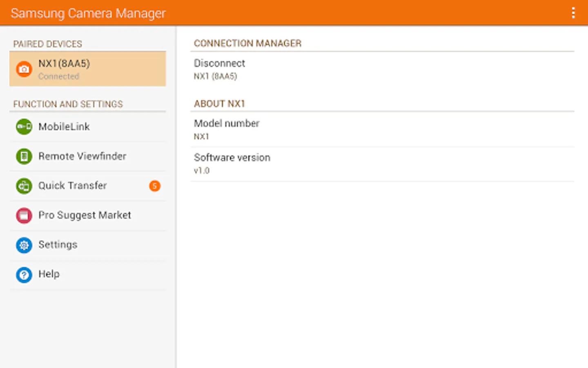
Task: Click the v1.0 version value
Action: 202,171
